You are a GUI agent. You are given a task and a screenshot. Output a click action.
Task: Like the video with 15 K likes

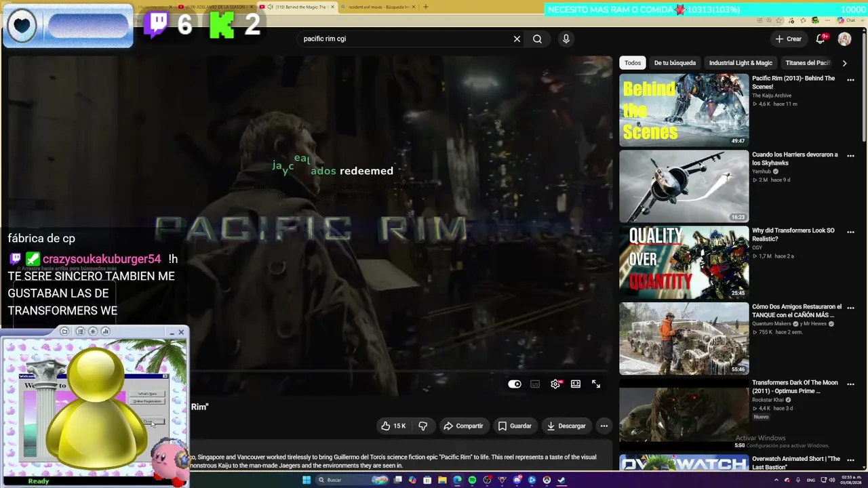pyautogui.click(x=393, y=426)
